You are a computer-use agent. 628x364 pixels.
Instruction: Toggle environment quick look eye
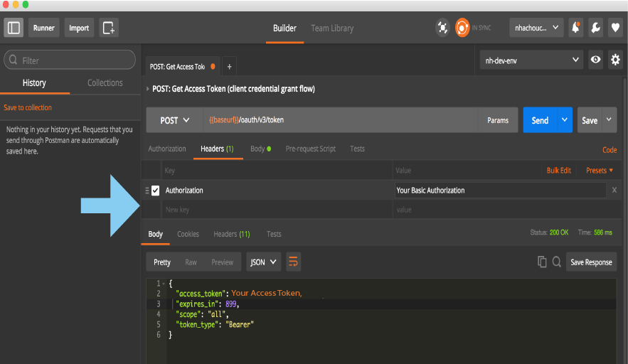(596, 60)
